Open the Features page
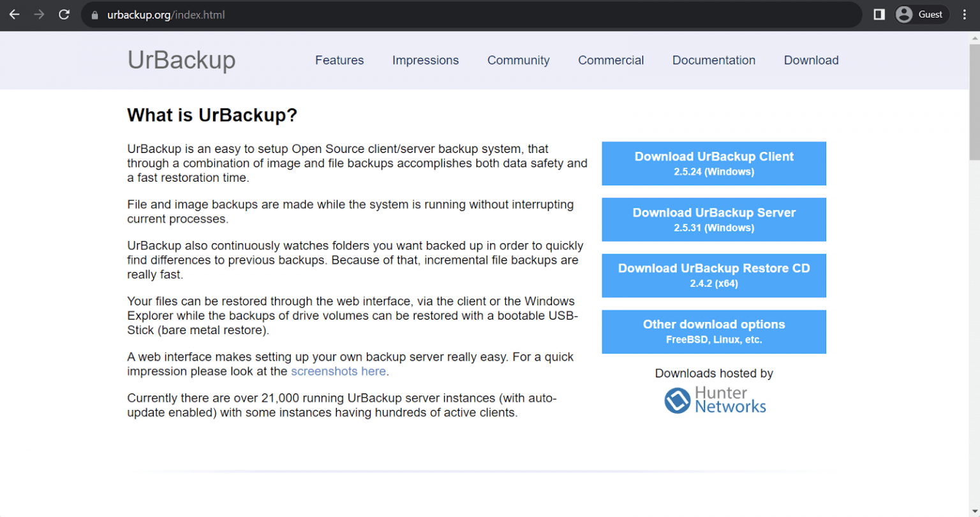This screenshot has width=980, height=517. [x=339, y=60]
